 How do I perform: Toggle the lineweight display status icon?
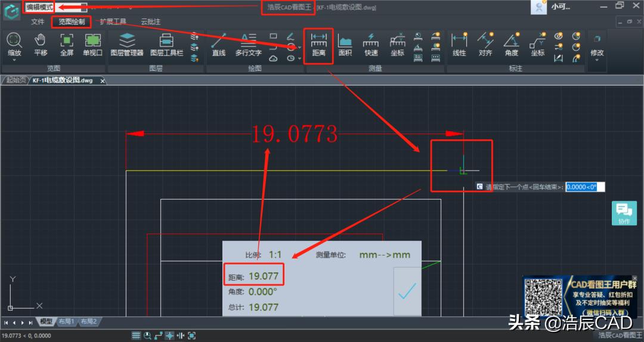coord(181,335)
